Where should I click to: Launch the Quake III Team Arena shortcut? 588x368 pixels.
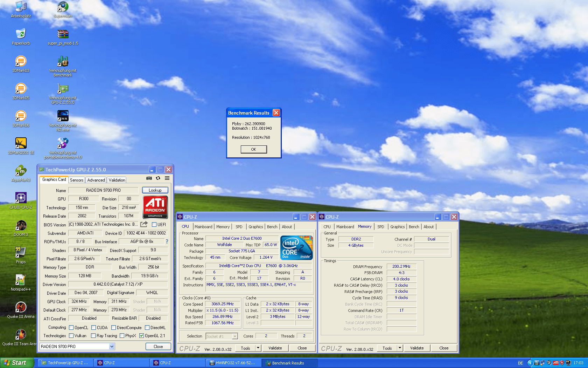click(20, 338)
